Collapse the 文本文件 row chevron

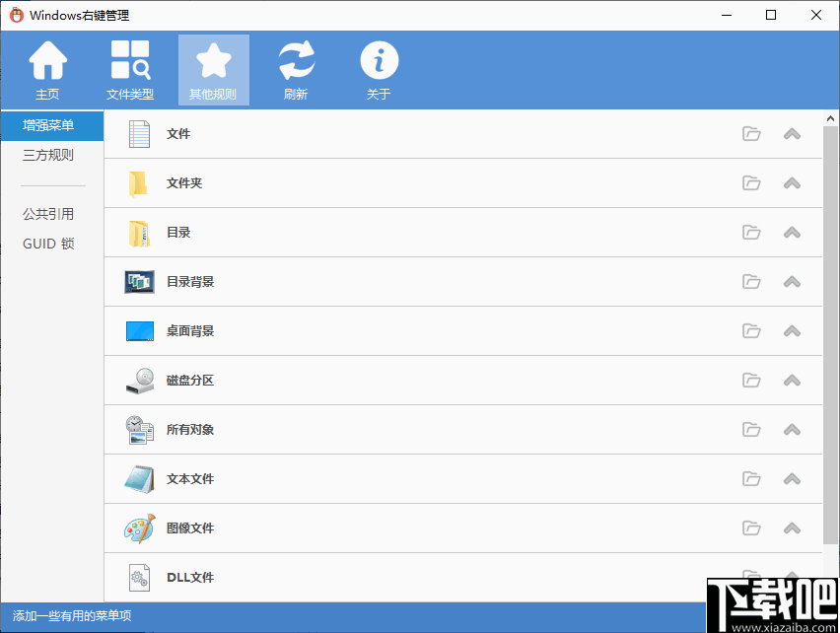(792, 479)
